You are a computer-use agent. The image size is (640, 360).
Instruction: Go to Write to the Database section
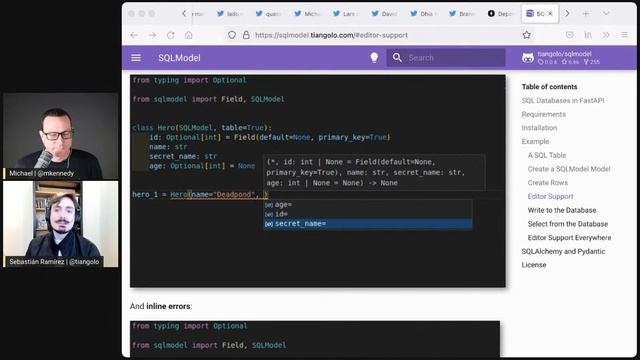pyautogui.click(x=562, y=210)
